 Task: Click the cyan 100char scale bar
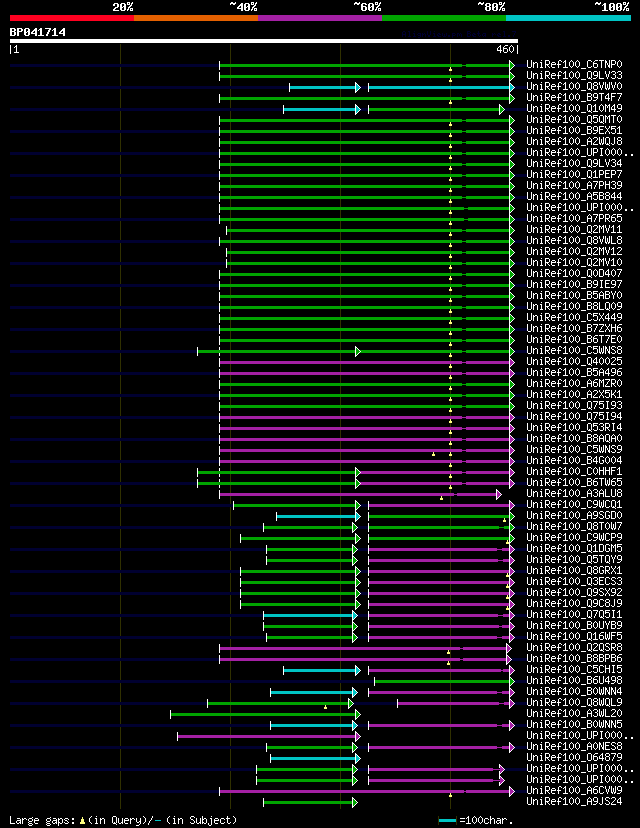(447, 821)
